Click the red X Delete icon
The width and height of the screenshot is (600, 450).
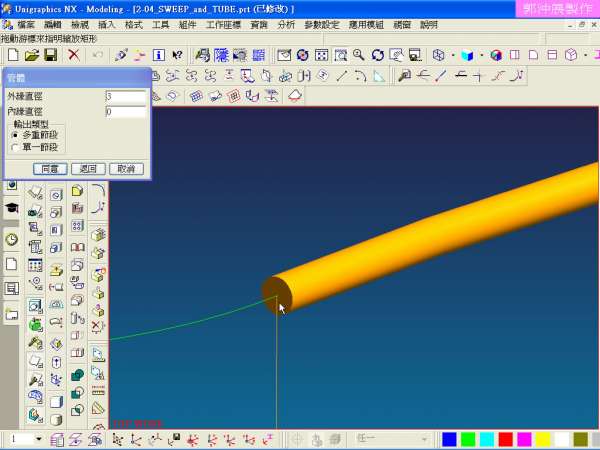(73, 55)
